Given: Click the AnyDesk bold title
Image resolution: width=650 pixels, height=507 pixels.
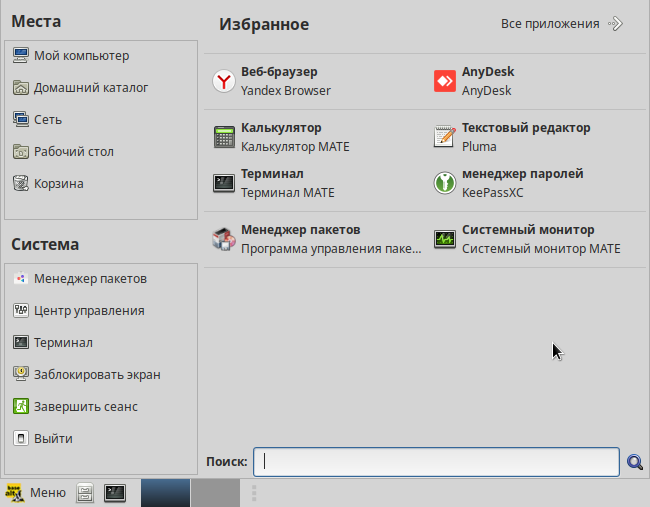Looking at the screenshot, I should click(x=488, y=71).
